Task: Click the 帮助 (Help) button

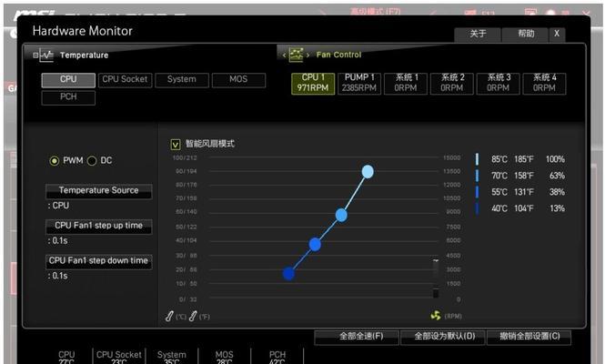Action: click(x=526, y=34)
